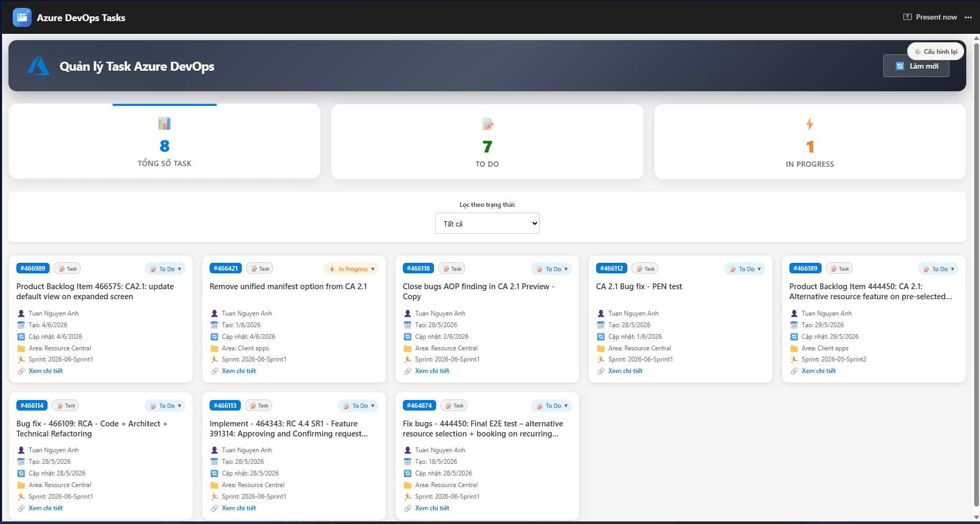Click calendar created icon on task #466114
Viewport: 980px width, 524px height.
pyautogui.click(x=21, y=462)
